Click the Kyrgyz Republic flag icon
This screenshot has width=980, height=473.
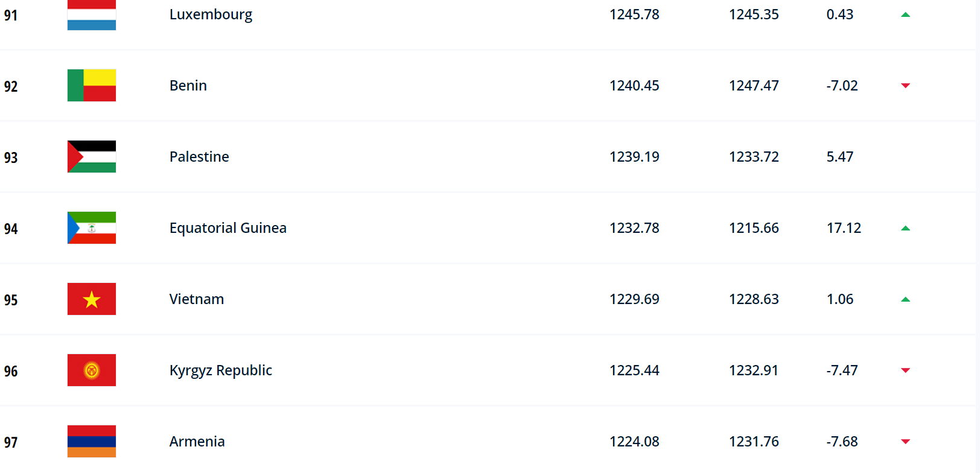(x=91, y=370)
